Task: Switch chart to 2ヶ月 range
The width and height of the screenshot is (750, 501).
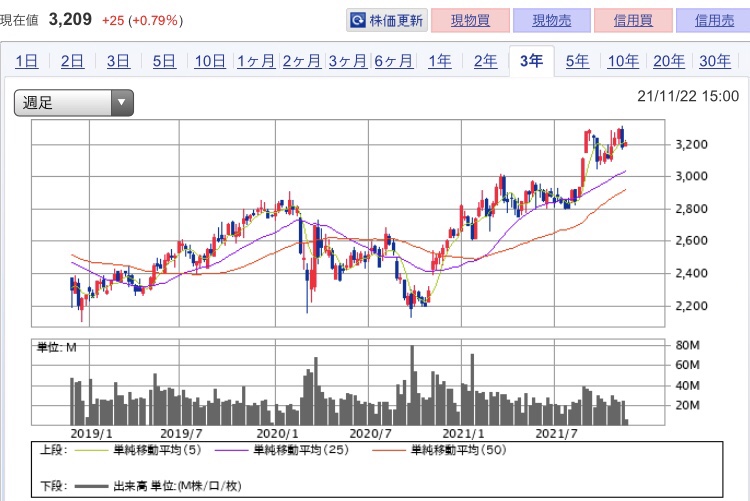Action: [x=302, y=61]
